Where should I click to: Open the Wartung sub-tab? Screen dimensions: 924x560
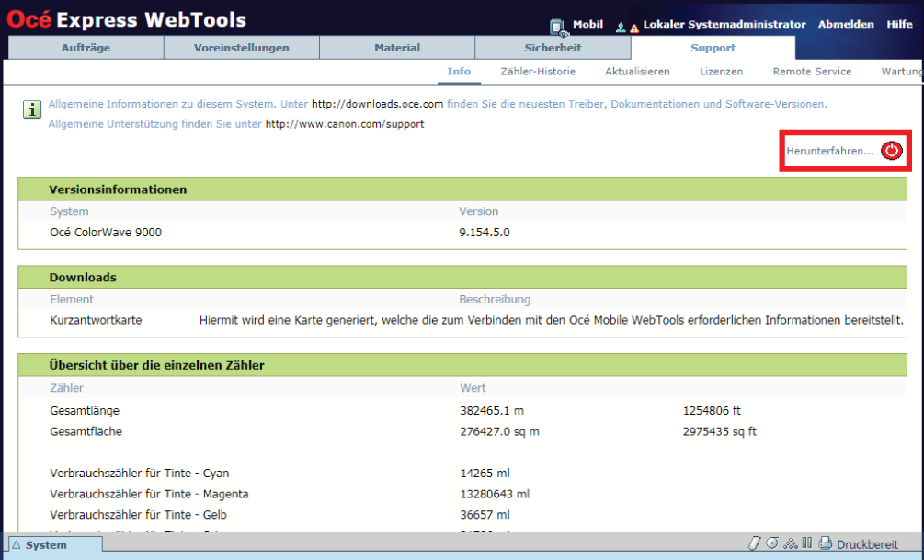pos(902,72)
